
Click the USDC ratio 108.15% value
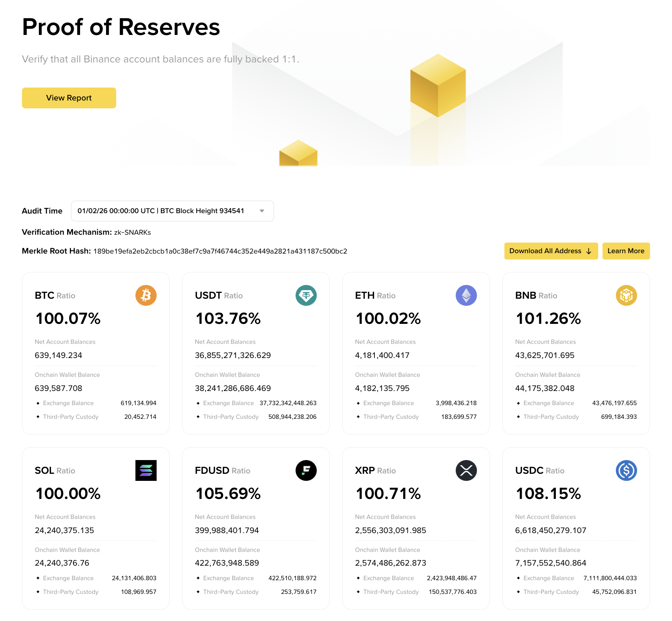[548, 493]
